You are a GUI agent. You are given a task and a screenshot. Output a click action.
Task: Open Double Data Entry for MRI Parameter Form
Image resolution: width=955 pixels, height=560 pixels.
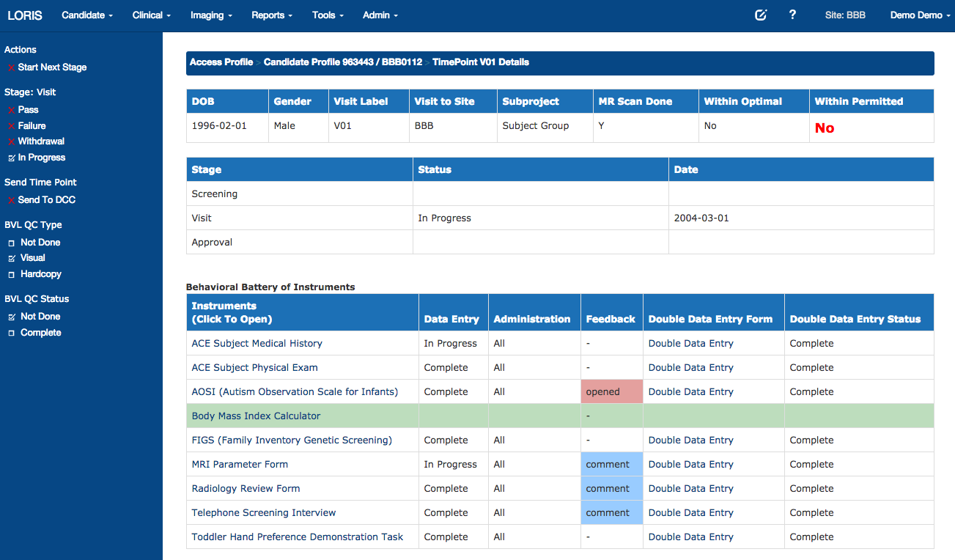coord(690,464)
